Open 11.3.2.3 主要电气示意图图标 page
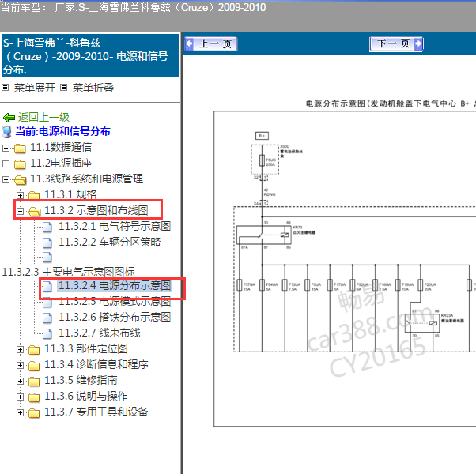The height and width of the screenshot is (474, 476). click(68, 272)
